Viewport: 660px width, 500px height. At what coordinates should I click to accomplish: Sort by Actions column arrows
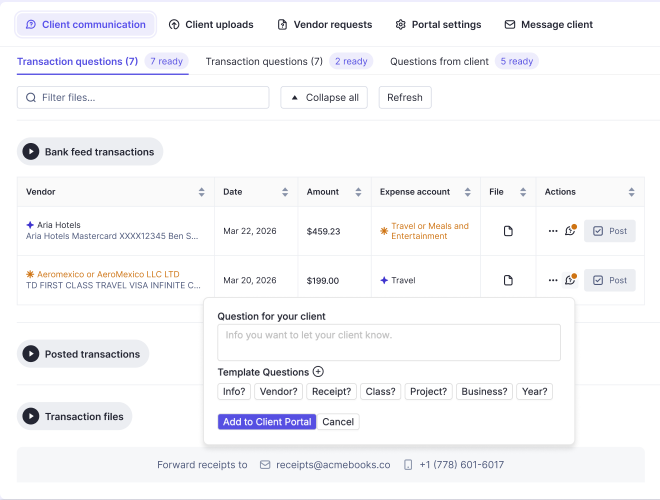(x=631, y=192)
